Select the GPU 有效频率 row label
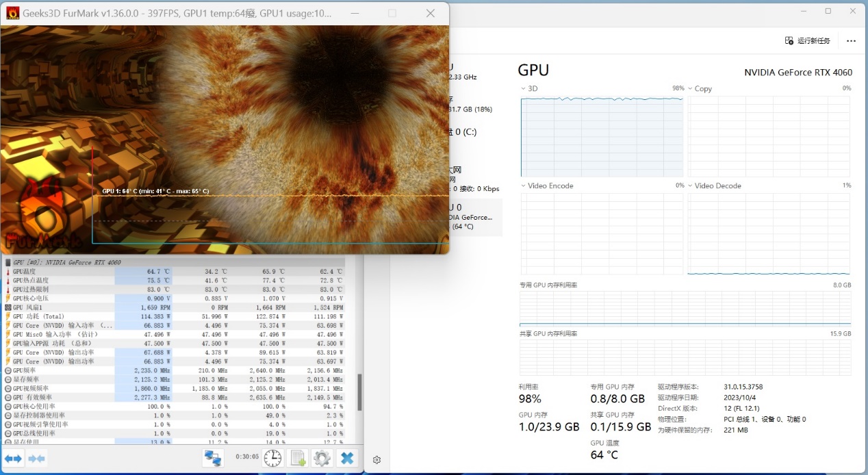 33,397
